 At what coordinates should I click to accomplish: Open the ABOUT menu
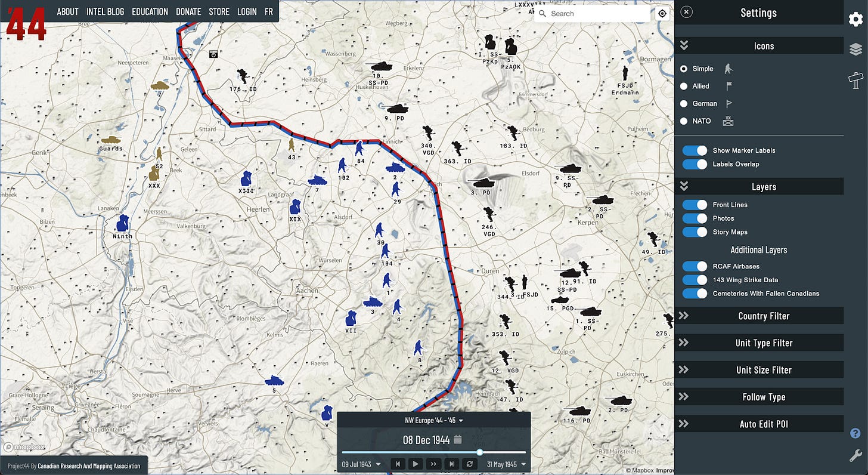(67, 11)
